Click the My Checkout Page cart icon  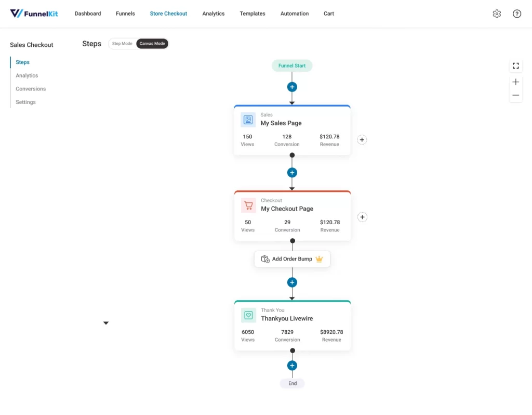pyautogui.click(x=248, y=205)
